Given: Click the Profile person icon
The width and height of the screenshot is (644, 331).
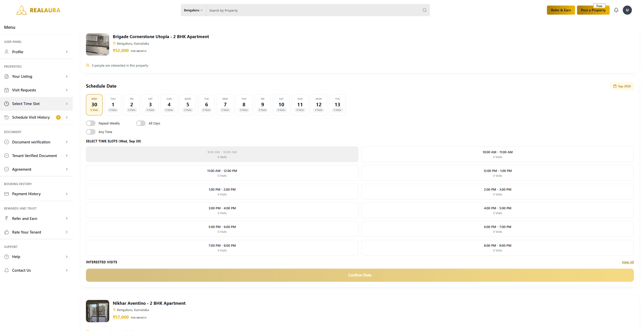Looking at the screenshot, I should tap(7, 52).
